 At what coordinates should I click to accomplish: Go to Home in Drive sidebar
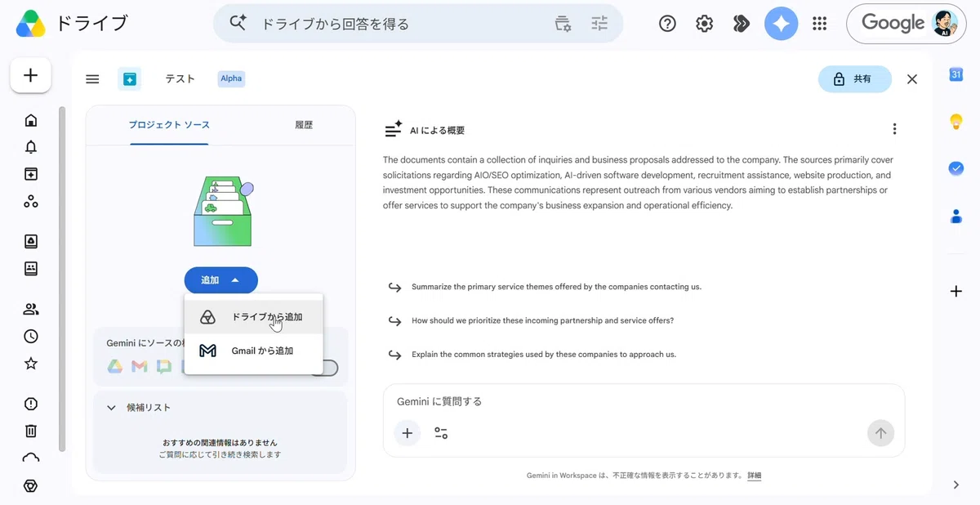31,121
